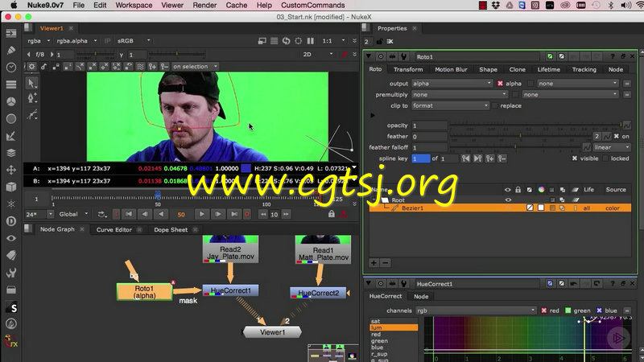Click the viewer pause updating icon
This screenshot has width=644, height=362.
coord(311,41)
